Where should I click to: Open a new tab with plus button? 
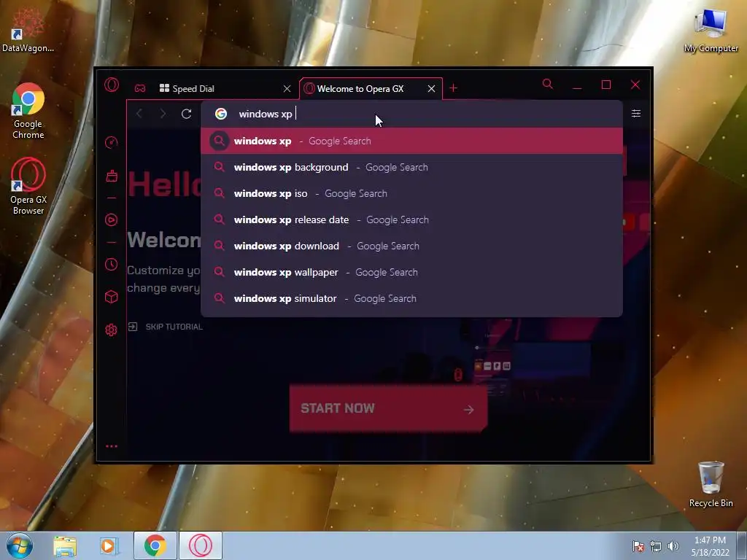pos(453,88)
